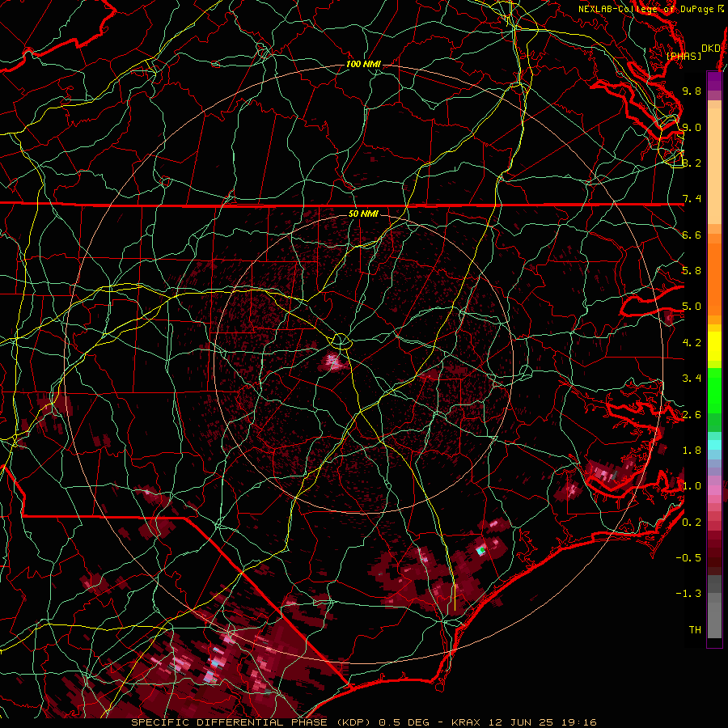Image resolution: width=728 pixels, height=728 pixels.
Task: Click the small highway loop at radar center
Action: pos(341,341)
